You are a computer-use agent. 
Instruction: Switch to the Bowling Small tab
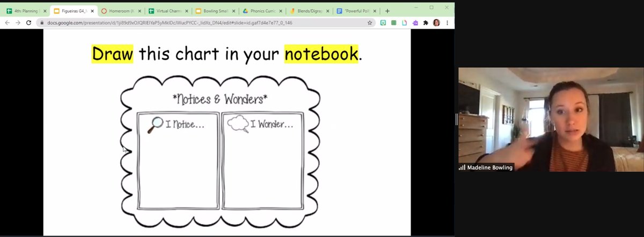point(216,11)
